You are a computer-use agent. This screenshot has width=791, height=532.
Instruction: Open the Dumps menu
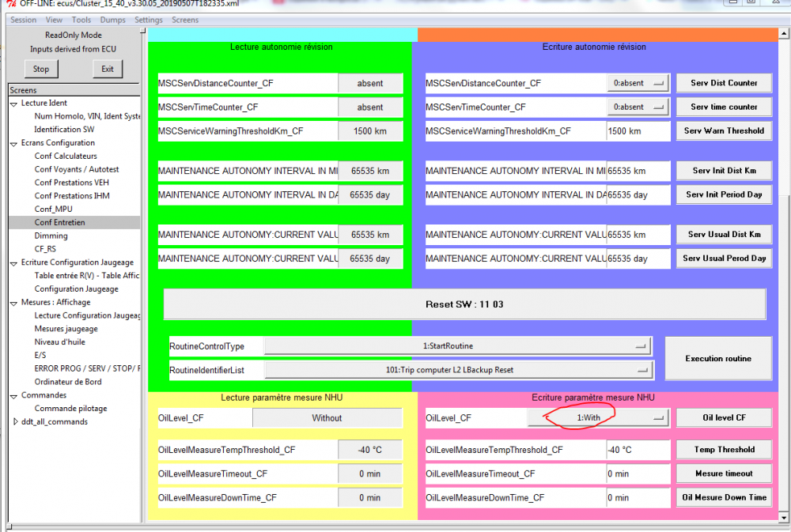(112, 21)
